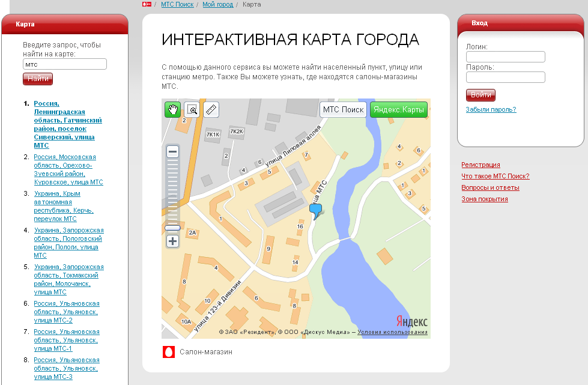Click the улица 123-й Дивизии map label
This screenshot has width=588, height=385.
pyautogui.click(x=217, y=306)
